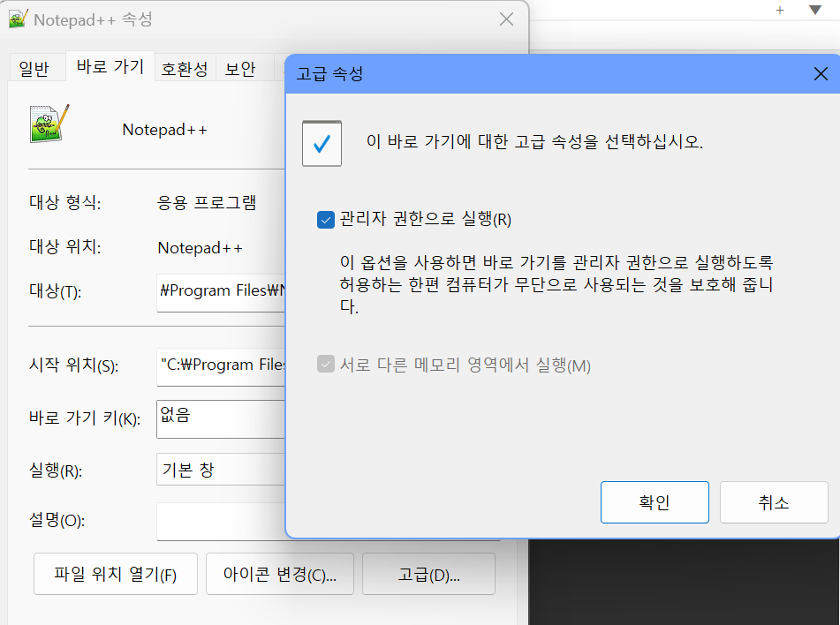Close the Notepad++ 속성 window

click(506, 19)
